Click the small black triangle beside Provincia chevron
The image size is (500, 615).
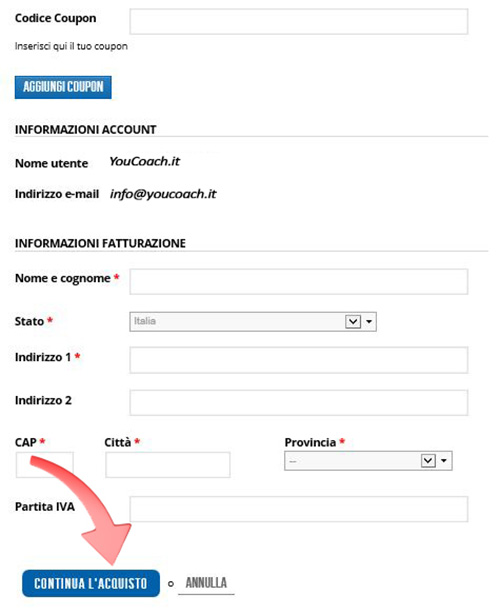[444, 460]
